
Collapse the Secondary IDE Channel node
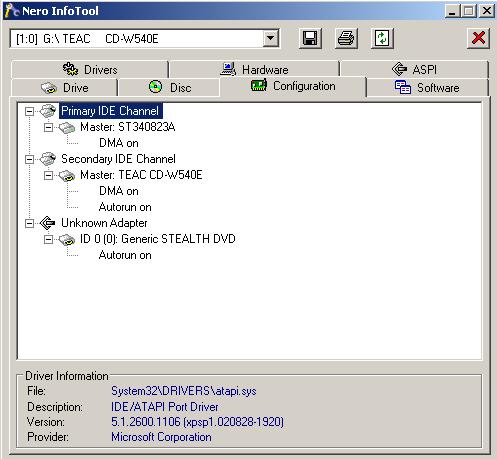pyautogui.click(x=30, y=159)
